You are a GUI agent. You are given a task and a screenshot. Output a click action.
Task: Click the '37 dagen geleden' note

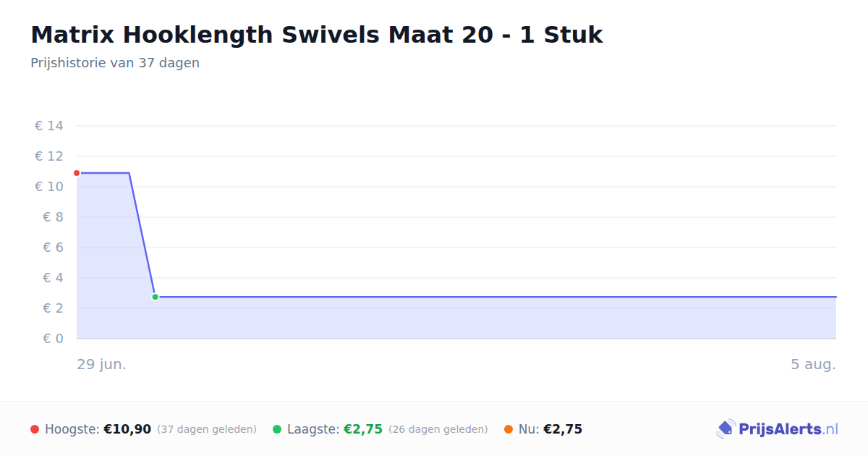[x=207, y=429]
